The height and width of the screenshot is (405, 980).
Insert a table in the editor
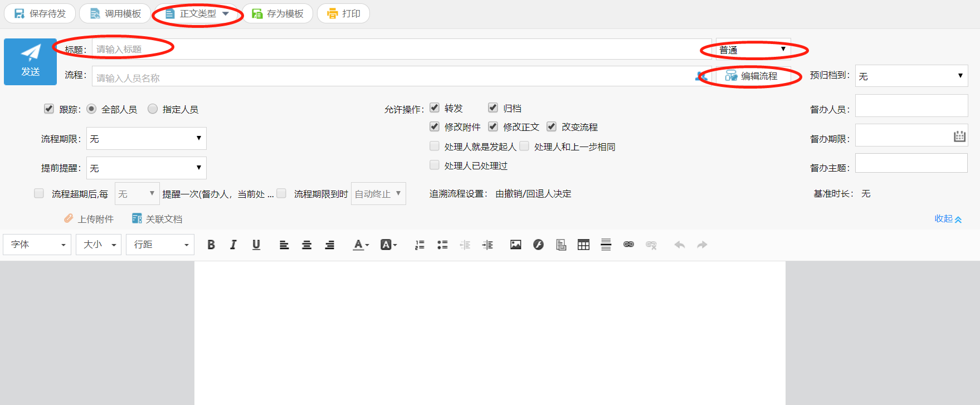[x=583, y=245]
